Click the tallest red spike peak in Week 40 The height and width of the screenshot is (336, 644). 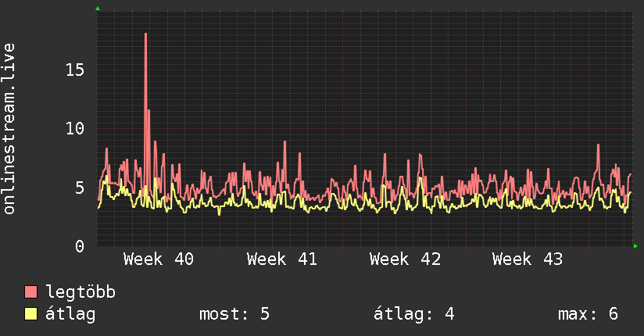[x=146, y=34]
